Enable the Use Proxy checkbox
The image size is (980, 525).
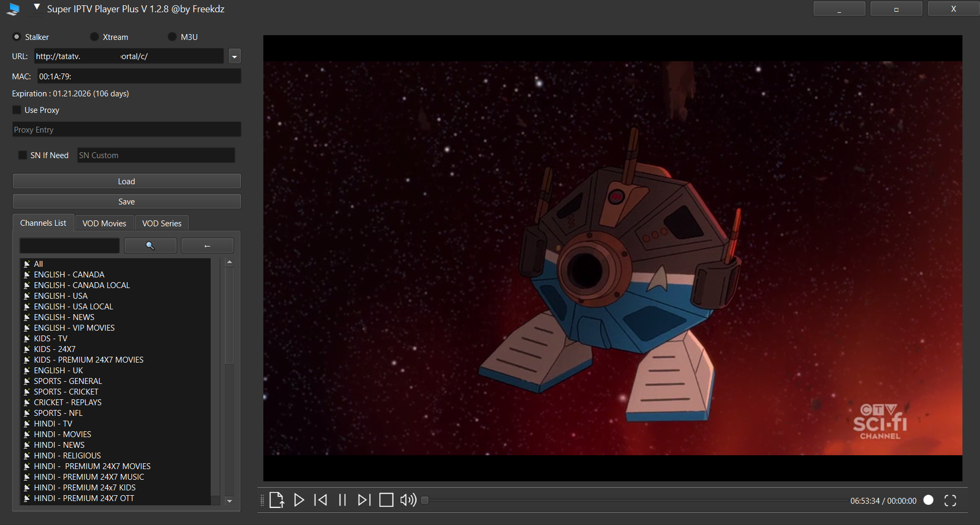17,110
